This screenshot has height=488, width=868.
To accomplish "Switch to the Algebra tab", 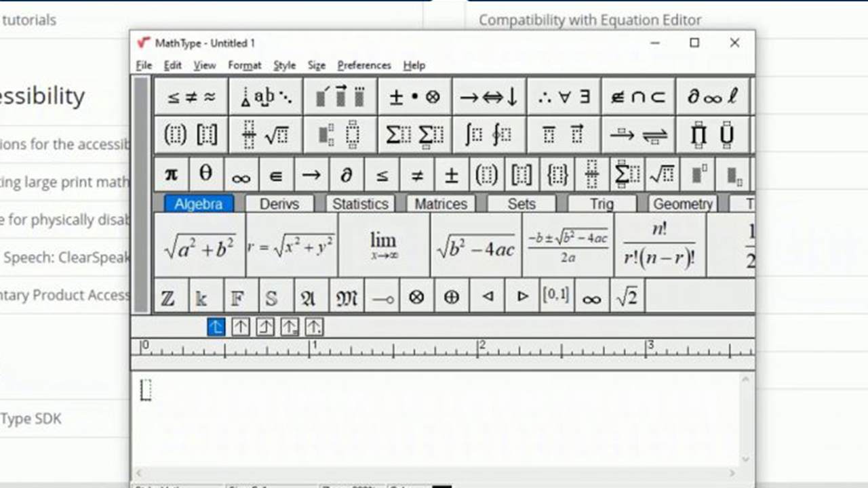I will [x=199, y=204].
